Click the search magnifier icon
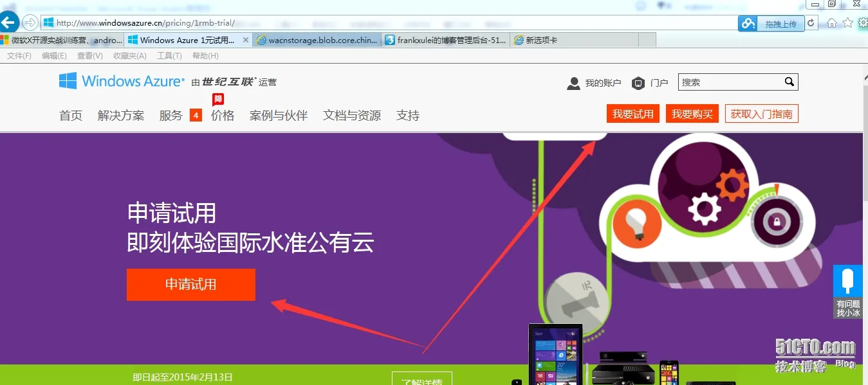Screen dimensions: 868x385 [x=790, y=82]
